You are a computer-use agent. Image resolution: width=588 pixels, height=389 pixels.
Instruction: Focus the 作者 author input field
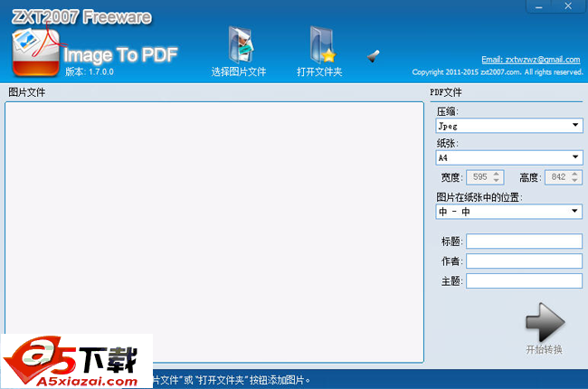[524, 261]
